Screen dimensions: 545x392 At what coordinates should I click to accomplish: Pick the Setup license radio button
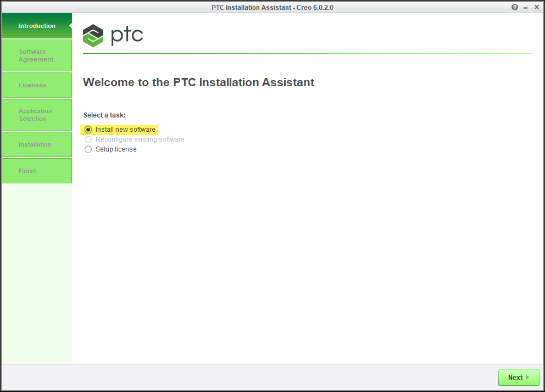click(x=88, y=149)
